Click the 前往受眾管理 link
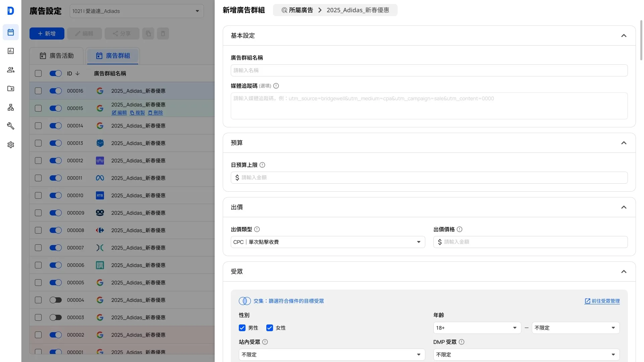 602,301
